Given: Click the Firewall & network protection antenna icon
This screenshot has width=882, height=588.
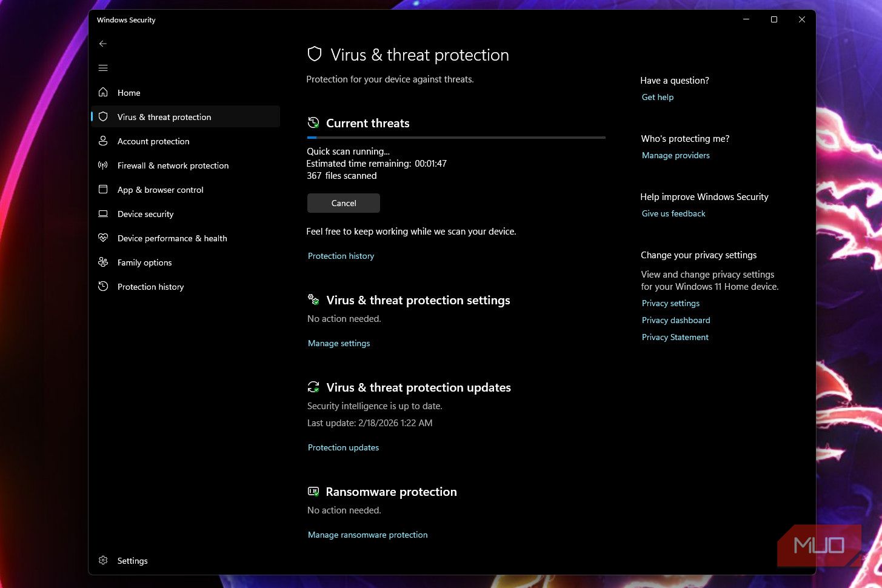Looking at the screenshot, I should pos(103,165).
